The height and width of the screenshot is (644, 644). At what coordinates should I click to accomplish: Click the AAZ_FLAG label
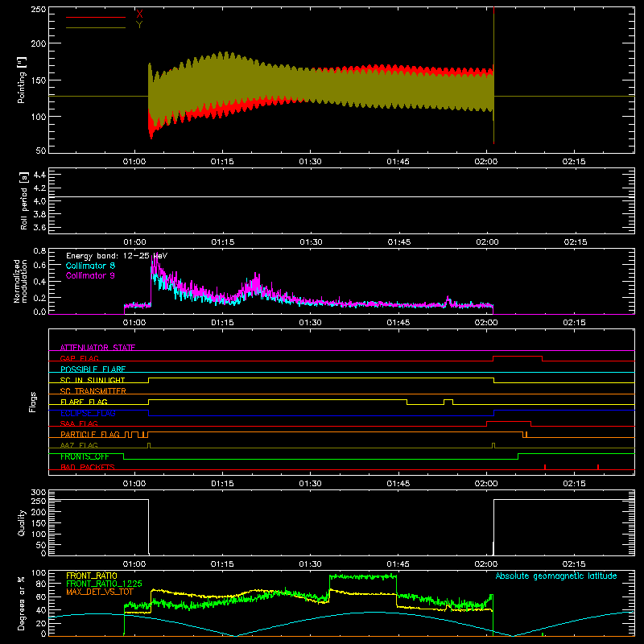point(79,445)
